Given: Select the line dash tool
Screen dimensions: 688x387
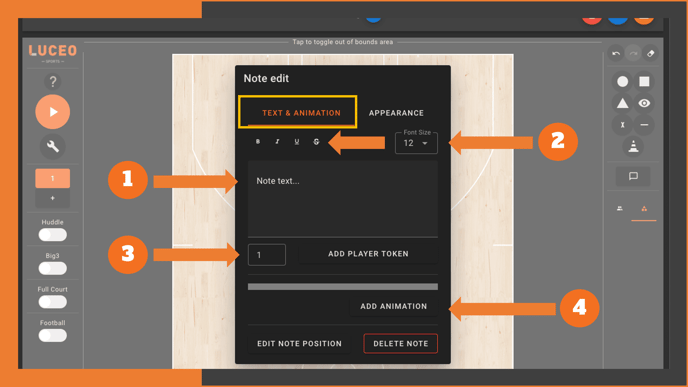Looking at the screenshot, I should [644, 125].
